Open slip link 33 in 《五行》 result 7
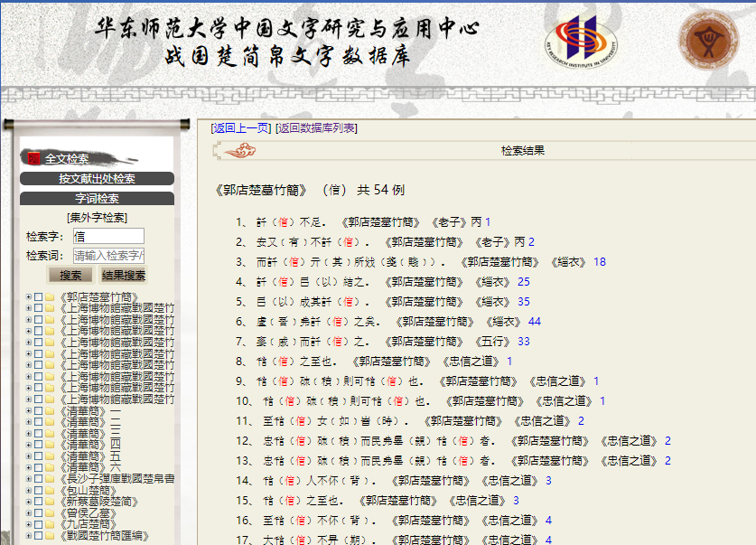 click(x=524, y=342)
